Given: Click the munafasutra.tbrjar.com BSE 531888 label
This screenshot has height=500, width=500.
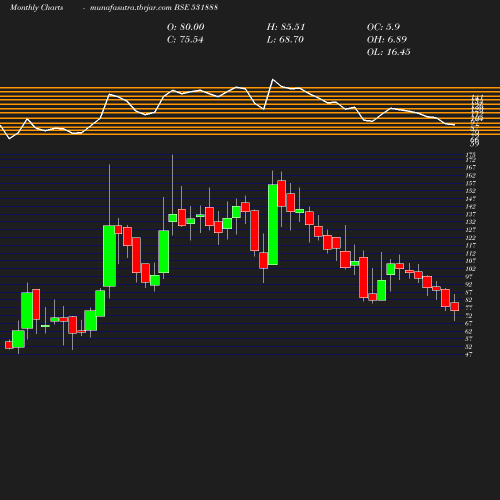Looking at the screenshot, I should pyautogui.click(x=154, y=7).
